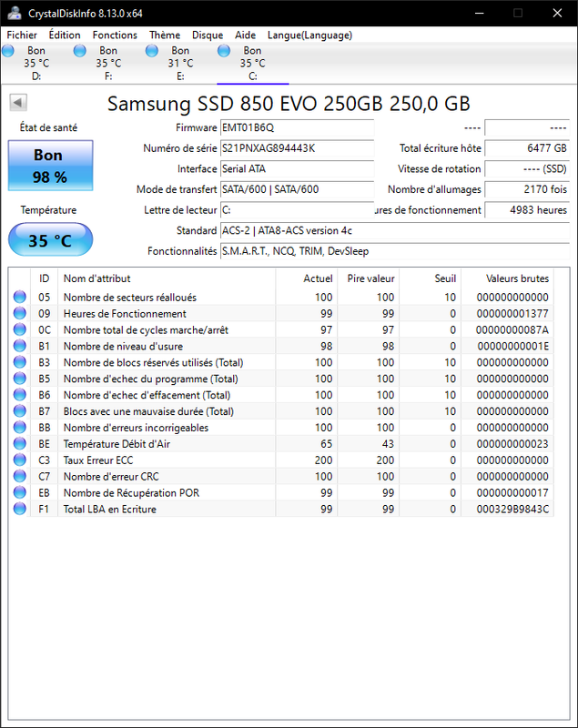
Task: Select row Nombre de blocs réservés utilisés (Total)
Action: (x=281, y=361)
